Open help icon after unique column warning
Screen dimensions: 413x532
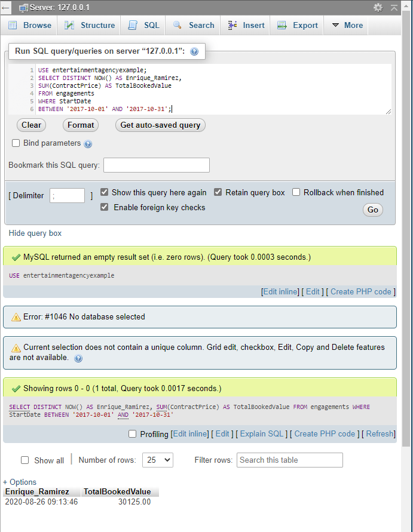coord(78,358)
